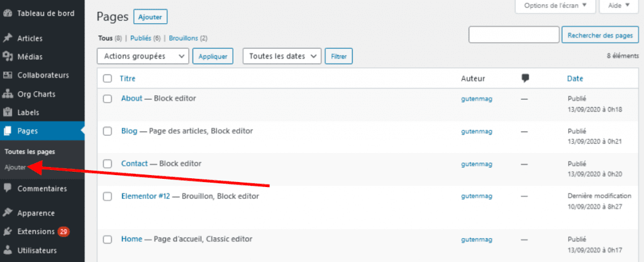The height and width of the screenshot is (262, 644).
Task: Check the Blog page row checkbox
Action: (x=107, y=131)
